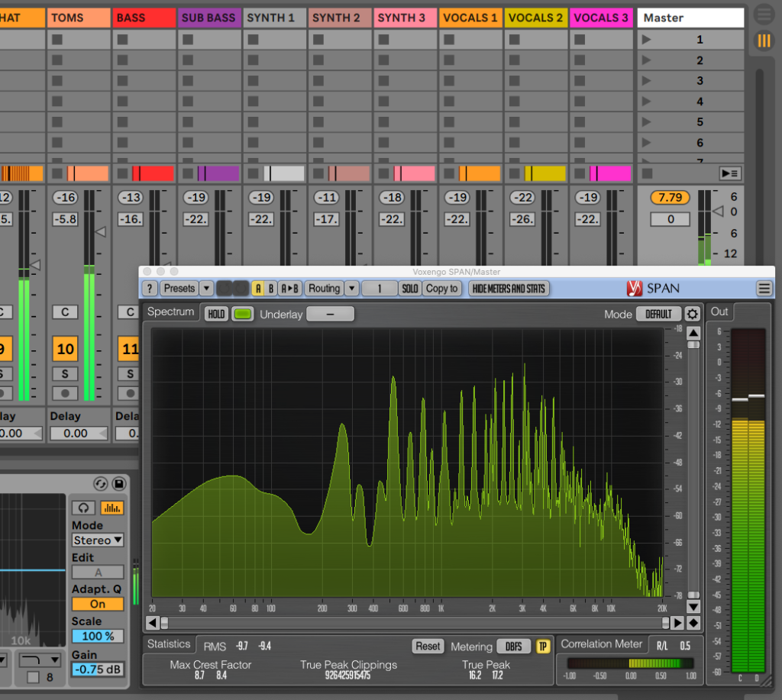The image size is (782, 700).
Task: Click SPAN undo button
Action: coord(224,289)
